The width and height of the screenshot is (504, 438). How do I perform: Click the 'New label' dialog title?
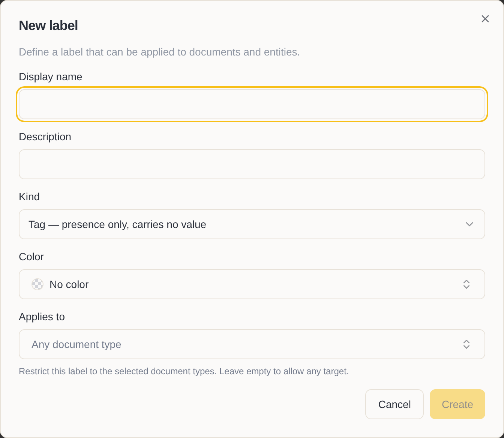click(x=48, y=25)
